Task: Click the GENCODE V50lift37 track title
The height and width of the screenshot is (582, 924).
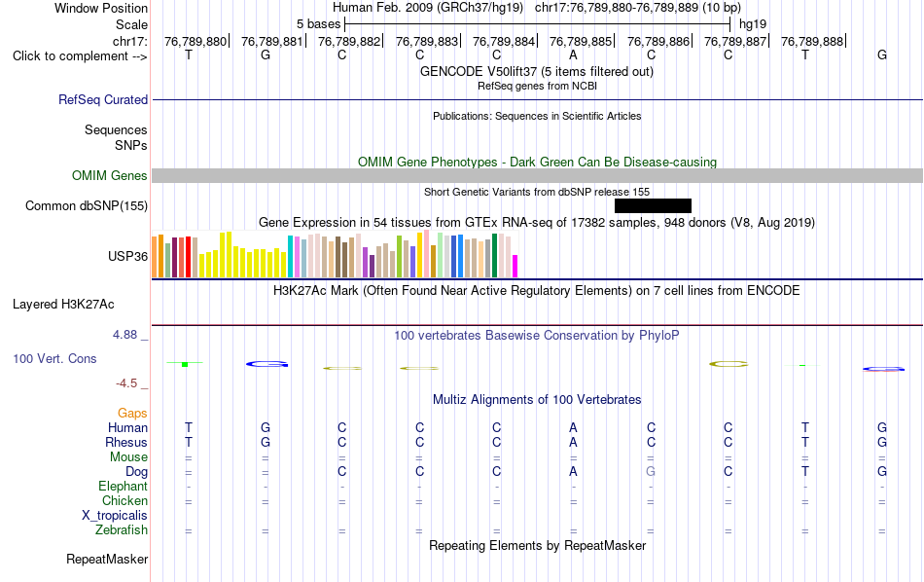Action: pos(537,71)
